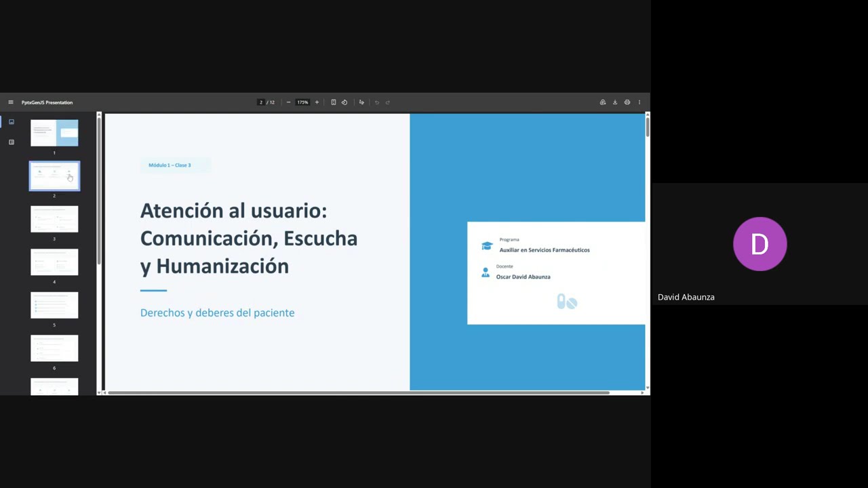The image size is (868, 488).
Task: Zoom out of the PDF page
Action: (x=288, y=102)
